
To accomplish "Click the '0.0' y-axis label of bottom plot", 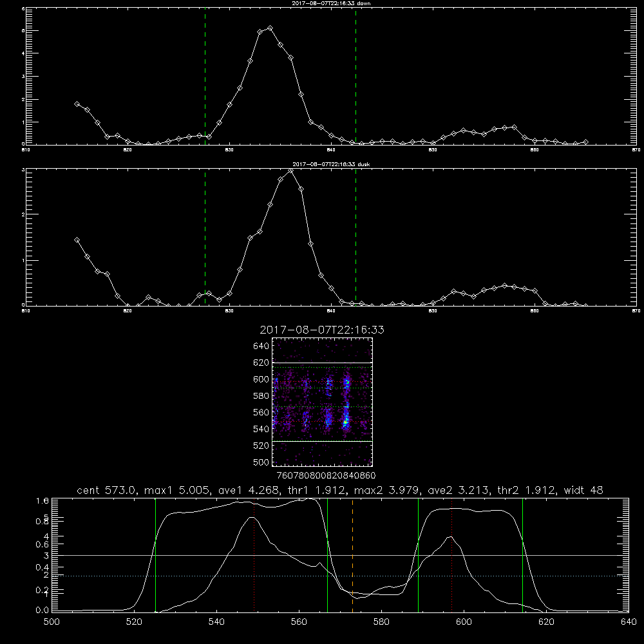I will (x=42, y=611).
